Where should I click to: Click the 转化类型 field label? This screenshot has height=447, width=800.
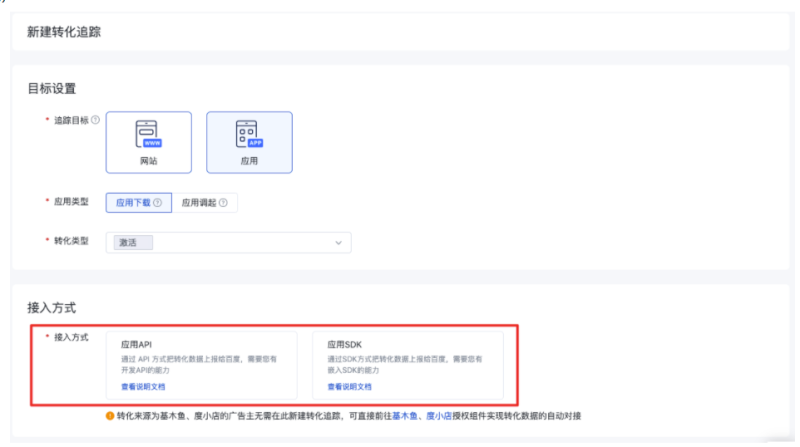click(71, 241)
